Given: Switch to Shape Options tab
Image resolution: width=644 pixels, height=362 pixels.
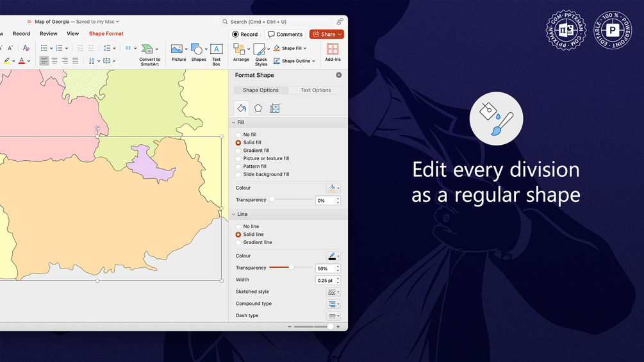Looking at the screenshot, I should click(260, 90).
